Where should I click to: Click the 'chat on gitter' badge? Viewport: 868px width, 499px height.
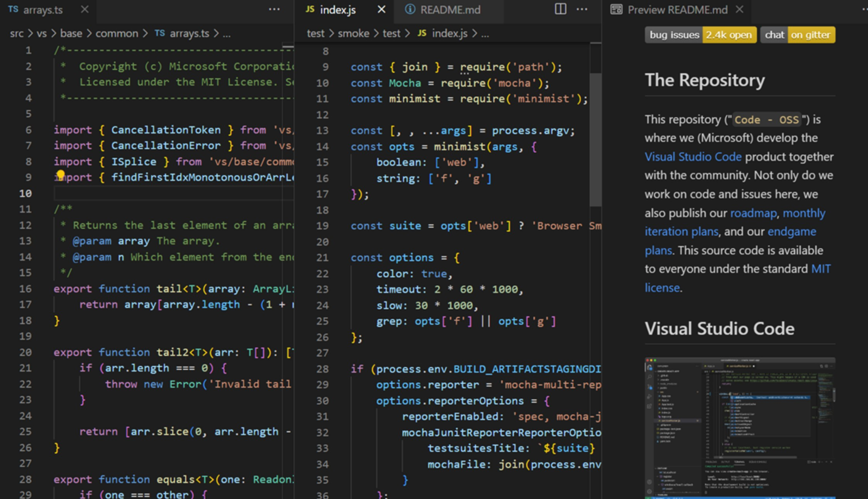coord(798,35)
